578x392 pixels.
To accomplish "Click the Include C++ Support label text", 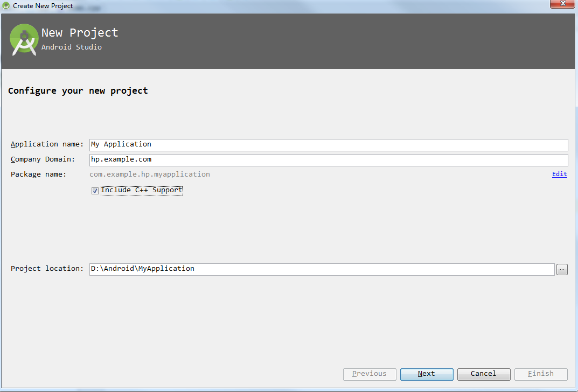I will [x=142, y=190].
